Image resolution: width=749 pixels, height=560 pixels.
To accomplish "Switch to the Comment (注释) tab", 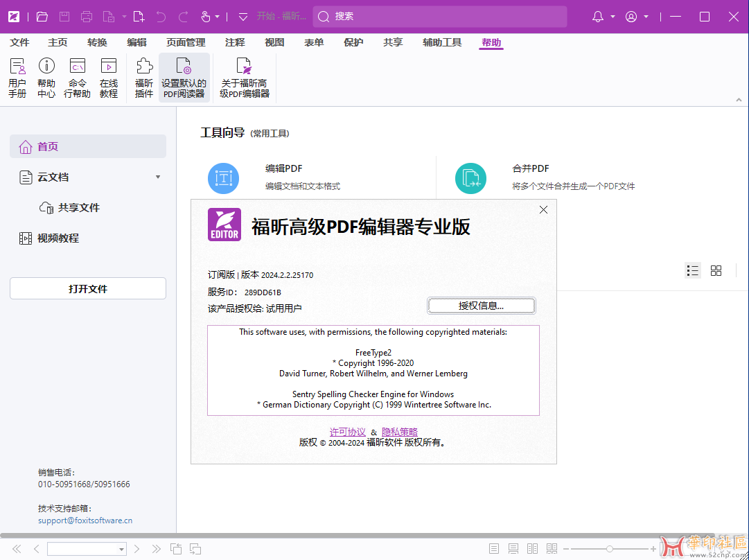I will [x=235, y=42].
